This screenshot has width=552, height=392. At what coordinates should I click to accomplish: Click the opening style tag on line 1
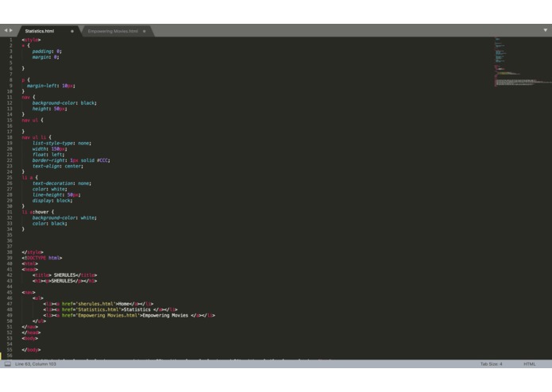(x=31, y=40)
